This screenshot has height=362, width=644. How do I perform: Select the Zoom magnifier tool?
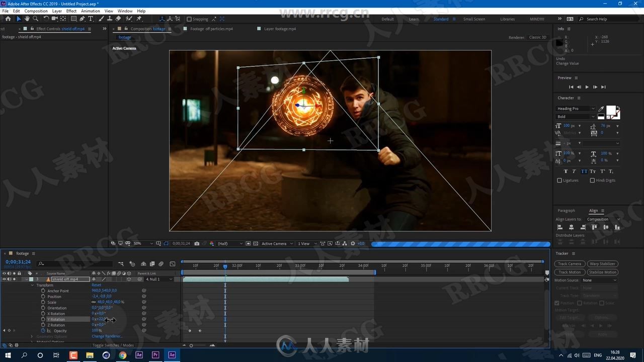[35, 19]
